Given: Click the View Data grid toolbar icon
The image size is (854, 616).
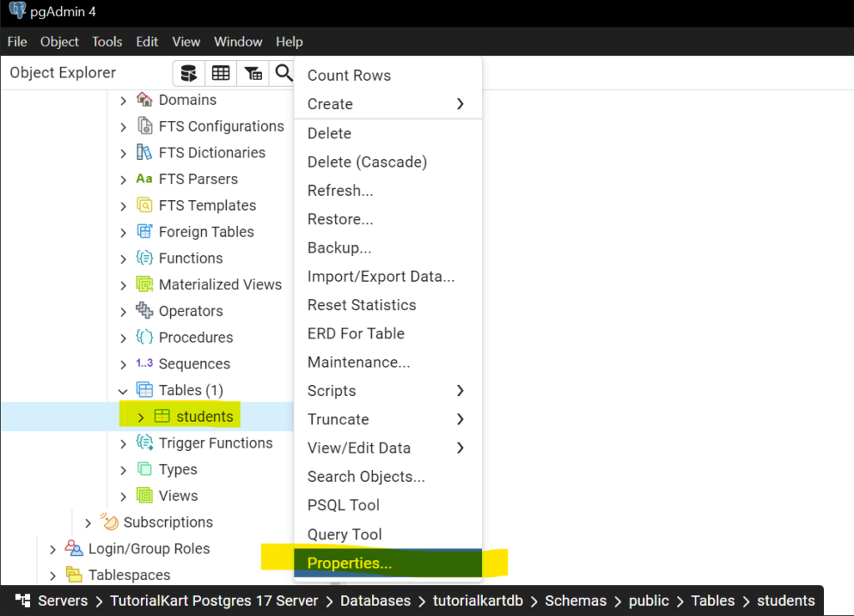Looking at the screenshot, I should [220, 73].
